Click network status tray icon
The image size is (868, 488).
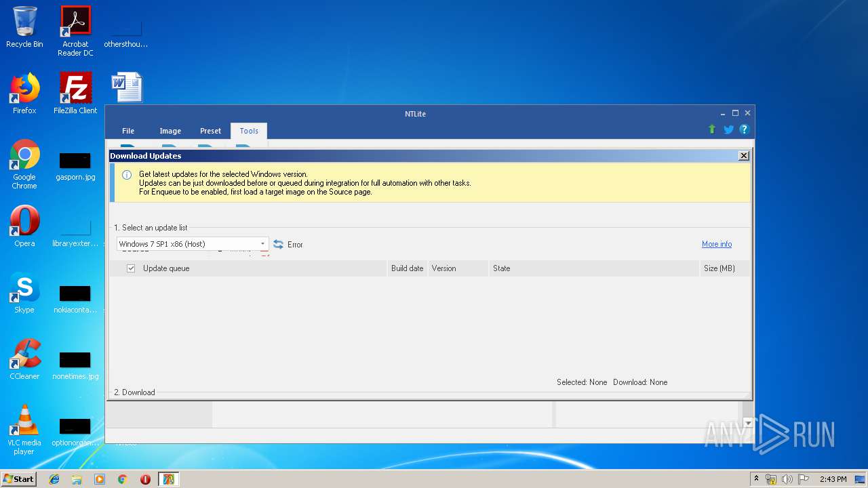[771, 479]
